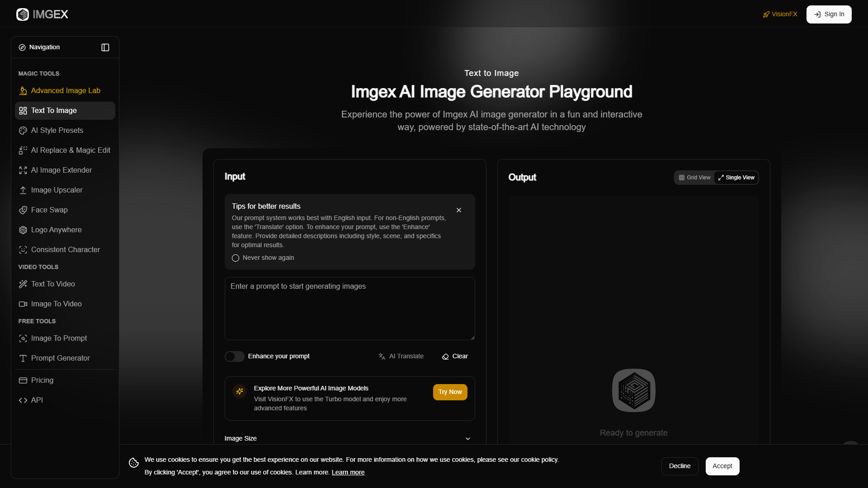Open Image Upscaler tool
The height and width of the screenshot is (488, 868).
pos(65,190)
